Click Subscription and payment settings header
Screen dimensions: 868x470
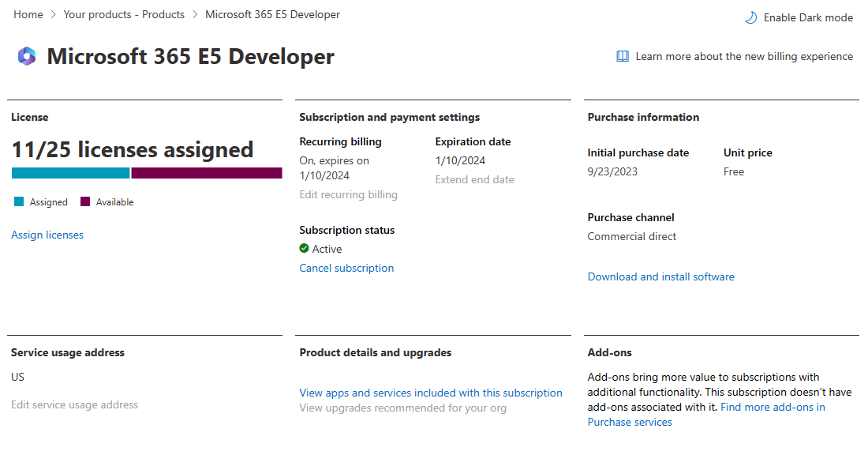tap(390, 117)
